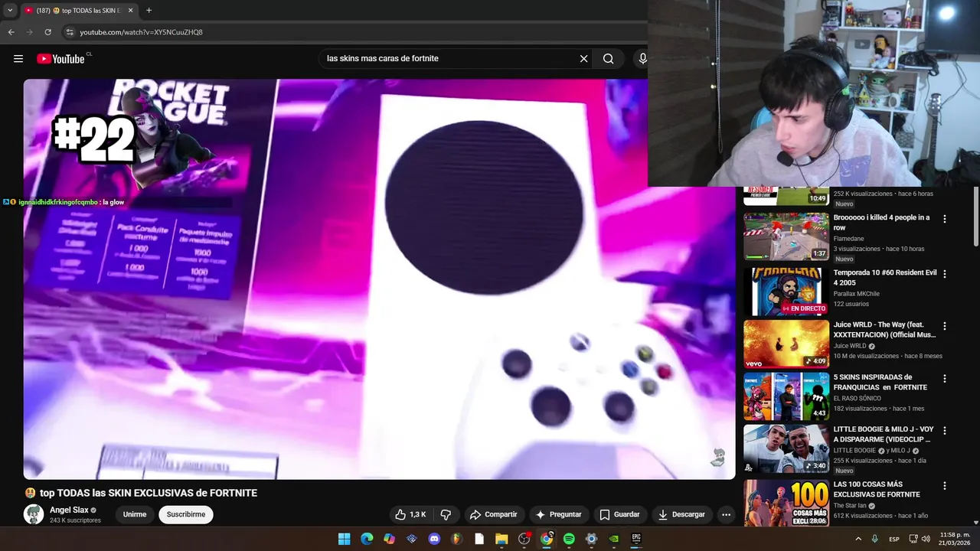Viewport: 980px width, 551px height.
Task: Click the channel watermark in the video corner
Action: [718, 458]
